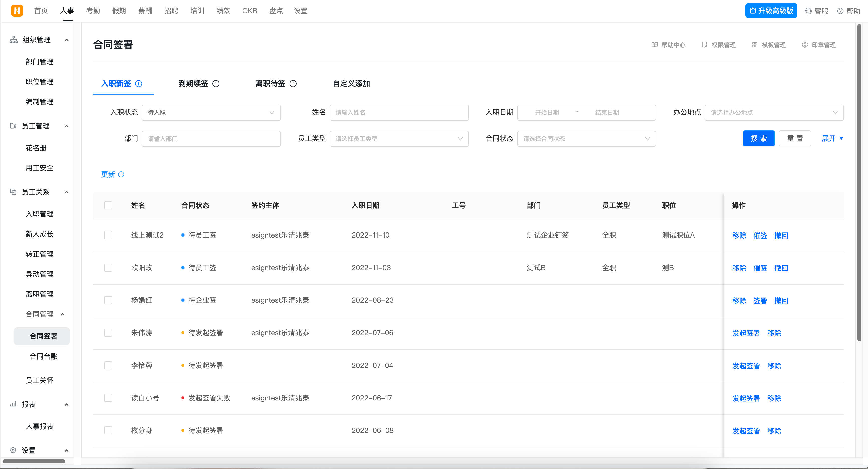Click the 开始日期 date field
The width and height of the screenshot is (868, 469).
[547, 112]
